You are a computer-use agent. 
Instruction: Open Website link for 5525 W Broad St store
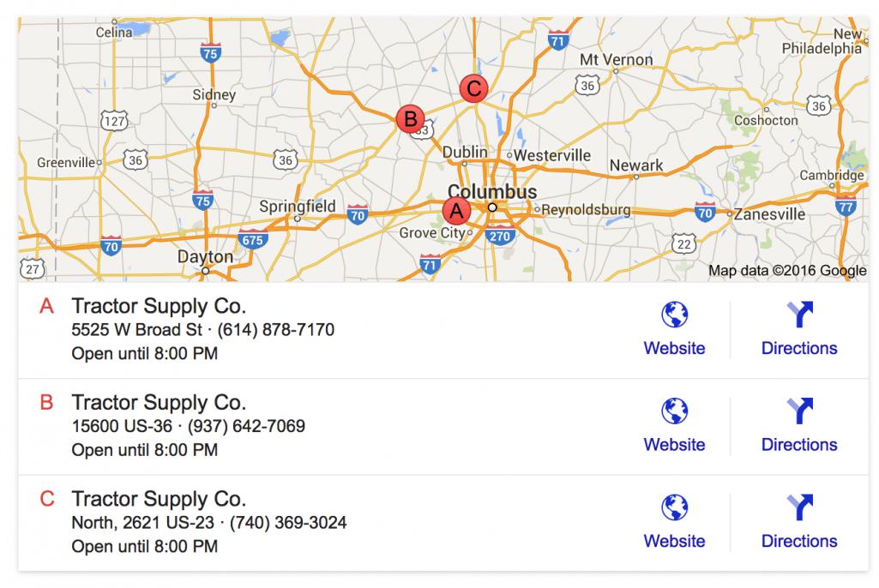point(674,348)
